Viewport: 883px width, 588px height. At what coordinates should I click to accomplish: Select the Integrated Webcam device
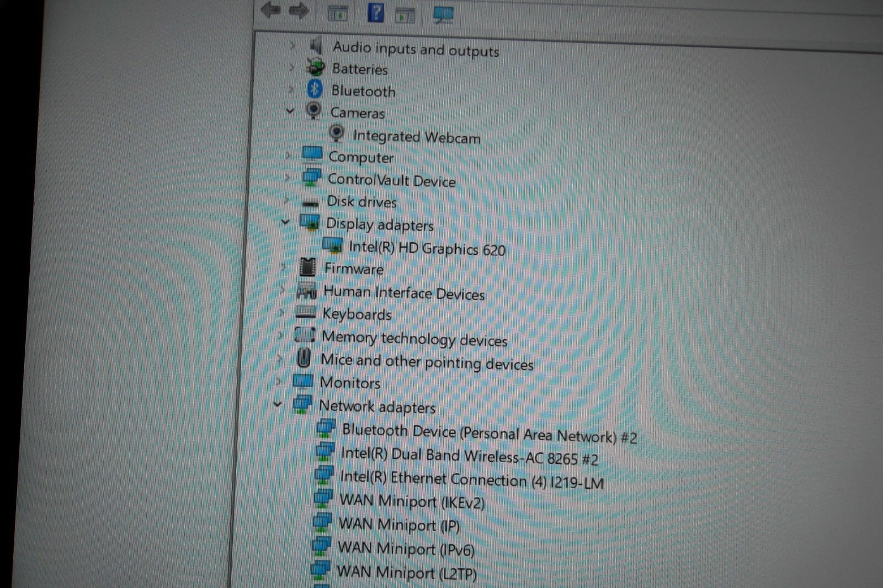417,136
